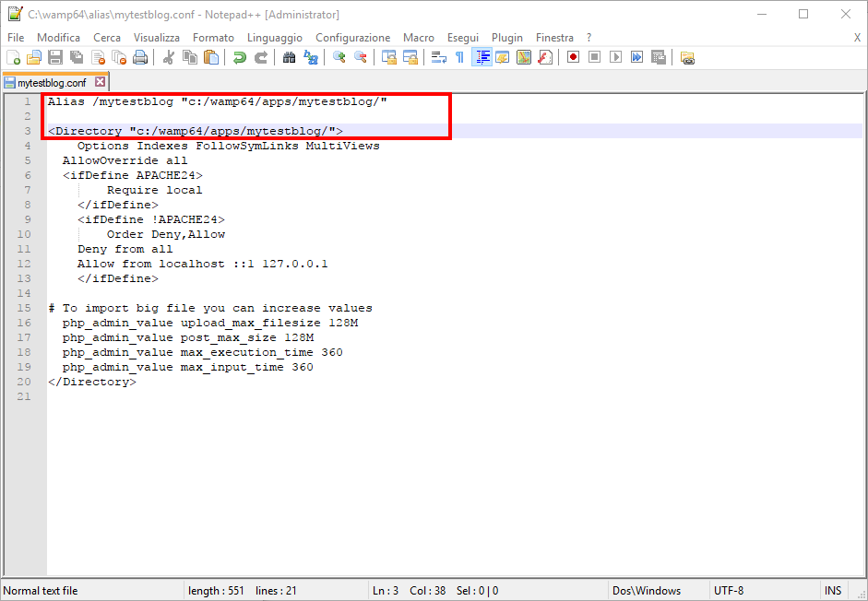
Task: Toggle INS insert mode in status bar
Action: point(833,591)
